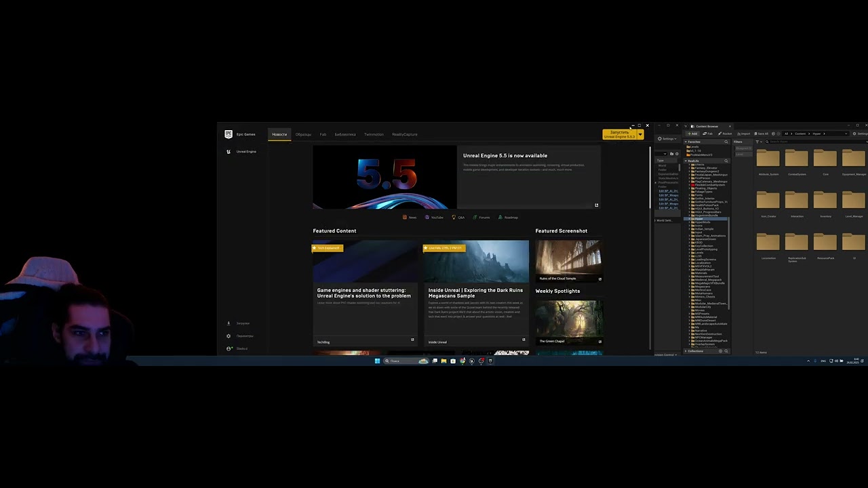Click search icon in RealLife header
This screenshot has height=488, width=868.
(x=726, y=161)
